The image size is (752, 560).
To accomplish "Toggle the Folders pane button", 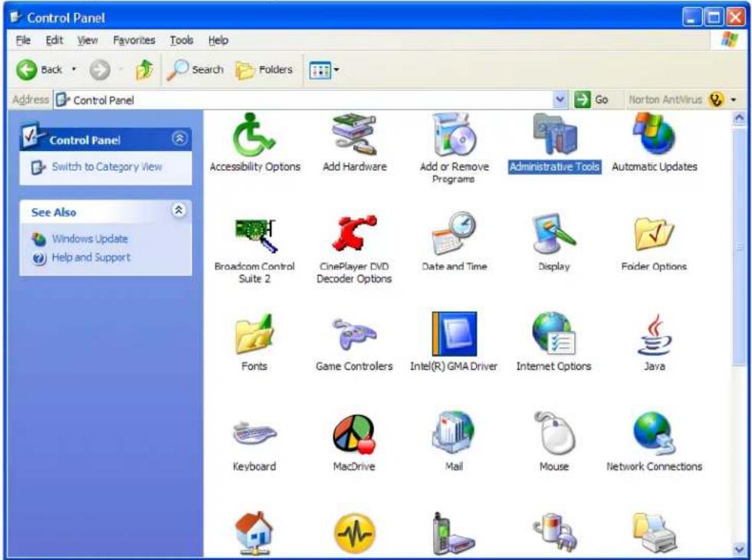I will (264, 70).
